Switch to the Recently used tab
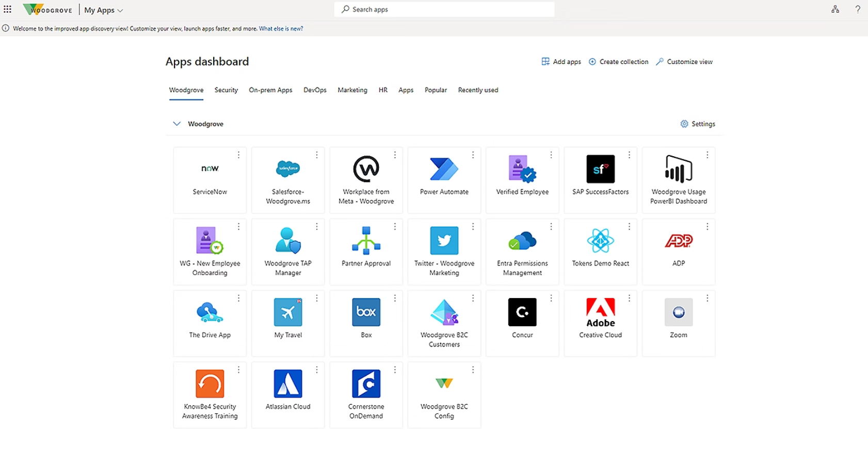This screenshot has width=868, height=465. pos(478,90)
